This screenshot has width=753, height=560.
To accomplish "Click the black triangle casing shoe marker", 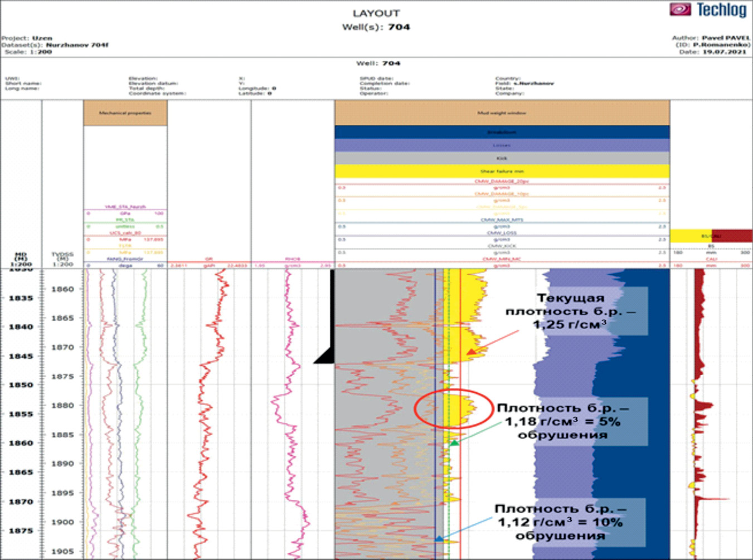I will (326, 356).
